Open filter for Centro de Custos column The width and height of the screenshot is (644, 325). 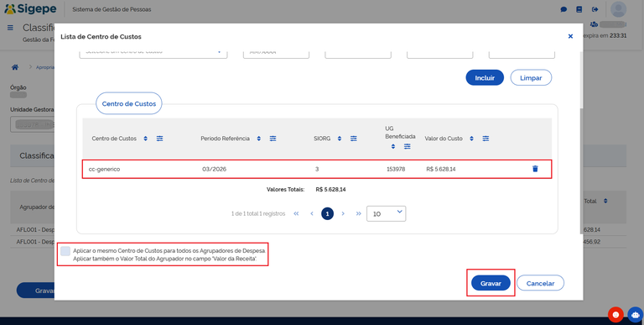160,139
